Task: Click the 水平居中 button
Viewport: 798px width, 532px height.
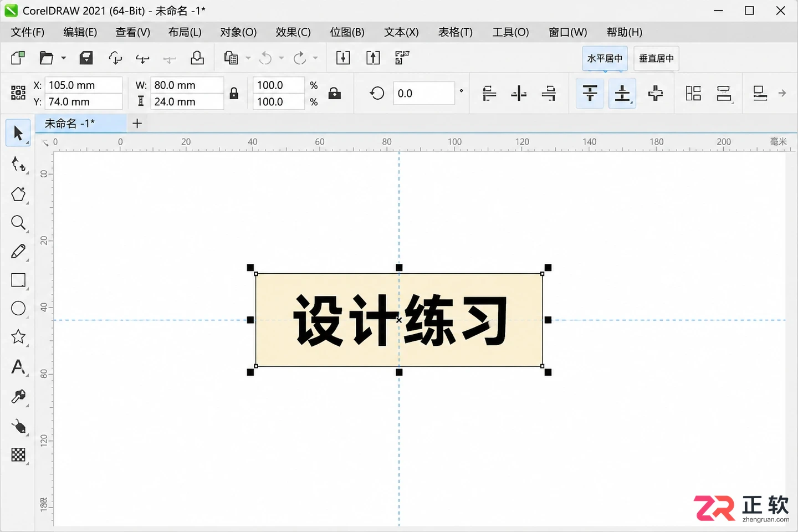Action: (x=605, y=58)
